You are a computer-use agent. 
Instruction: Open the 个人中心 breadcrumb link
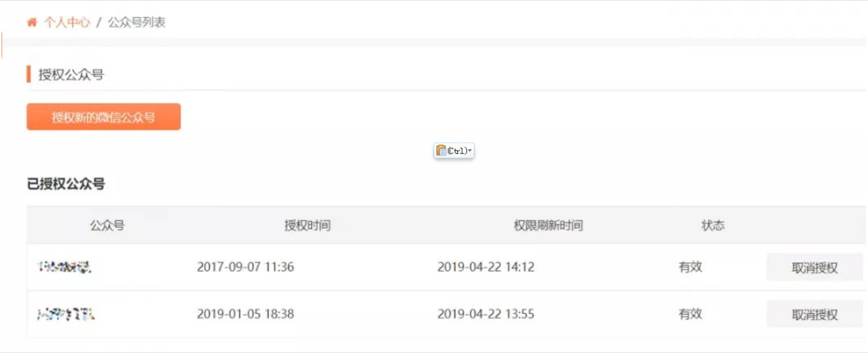67,23
